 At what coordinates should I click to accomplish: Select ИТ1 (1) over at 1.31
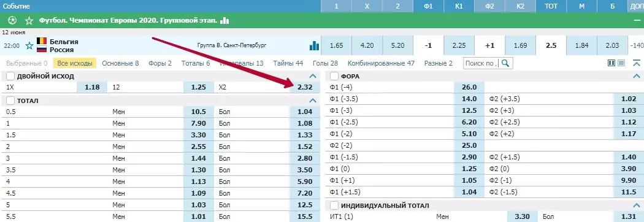point(629,216)
